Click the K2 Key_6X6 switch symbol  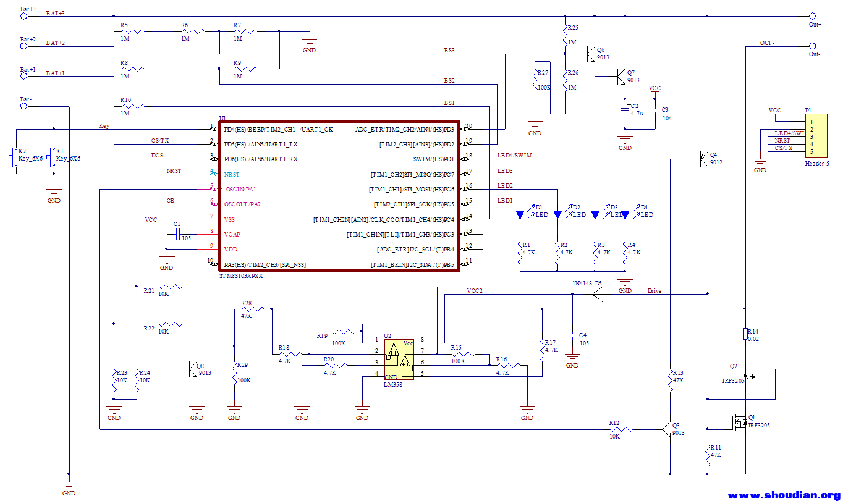pyautogui.click(x=13, y=159)
